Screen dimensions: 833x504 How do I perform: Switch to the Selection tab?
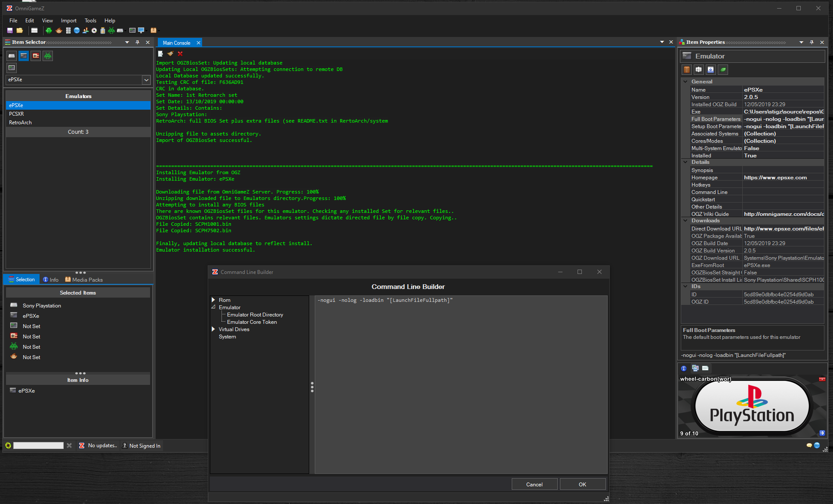(22, 280)
